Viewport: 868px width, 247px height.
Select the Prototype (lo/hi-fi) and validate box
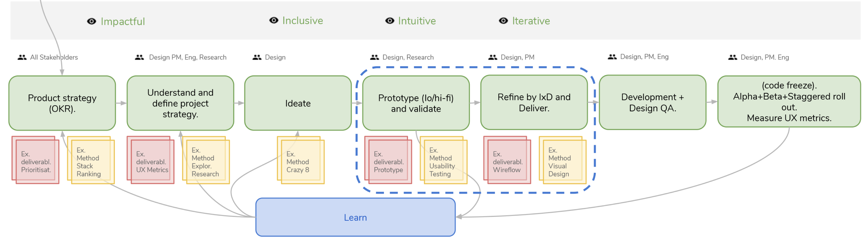point(416,103)
